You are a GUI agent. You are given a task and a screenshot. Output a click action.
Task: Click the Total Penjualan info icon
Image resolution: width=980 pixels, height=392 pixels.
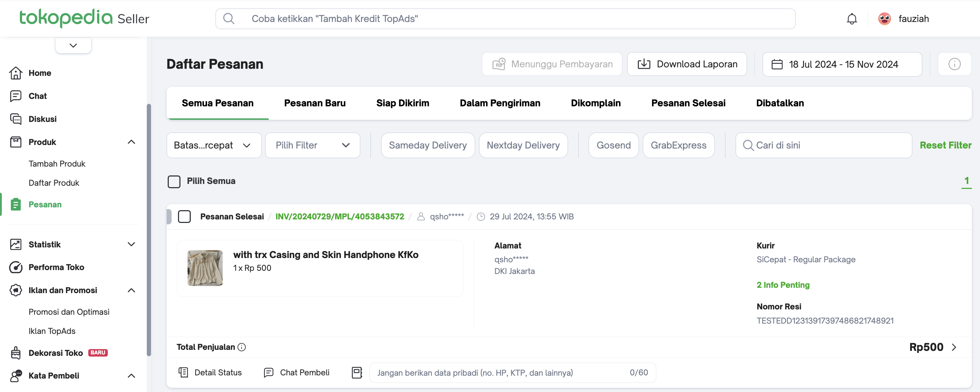[x=241, y=347]
